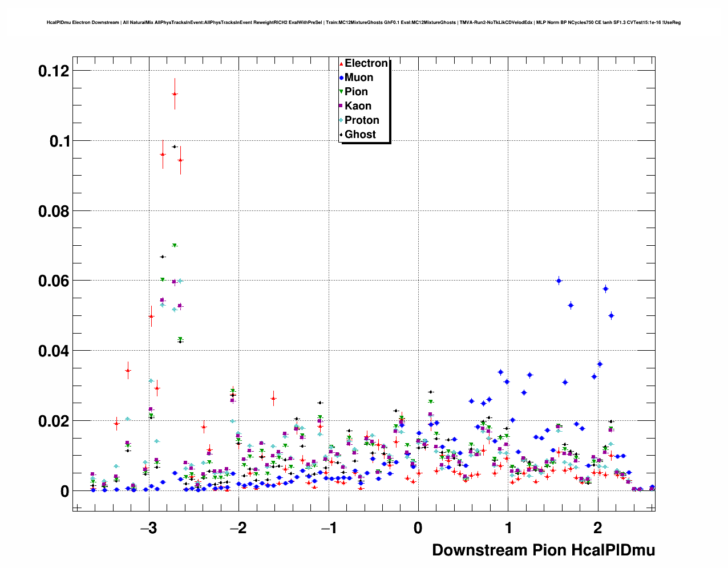
Task: Click the plot title text at top
Action: 363,23
